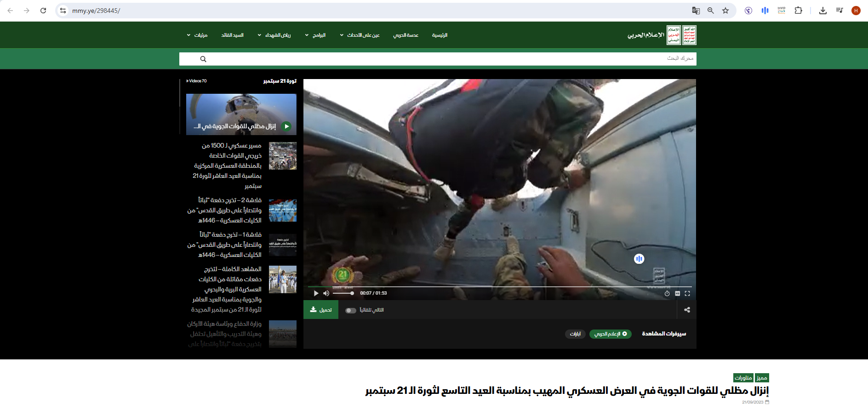The image size is (868, 415).
Task: Open the السيد القائد menu item
Action: point(232,35)
